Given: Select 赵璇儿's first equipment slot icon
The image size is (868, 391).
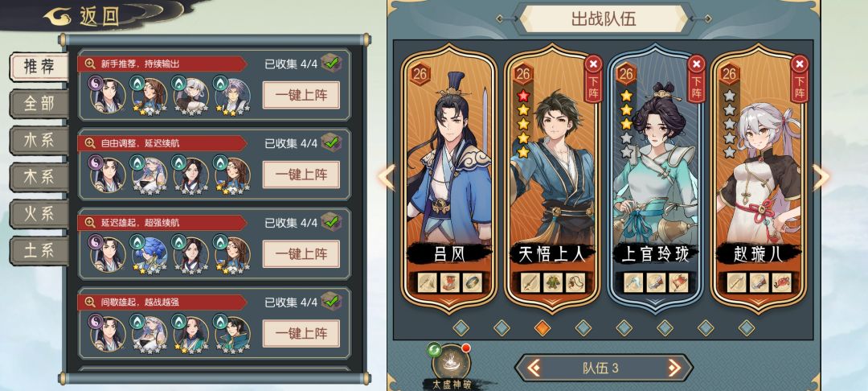Looking at the screenshot, I should [x=736, y=282].
